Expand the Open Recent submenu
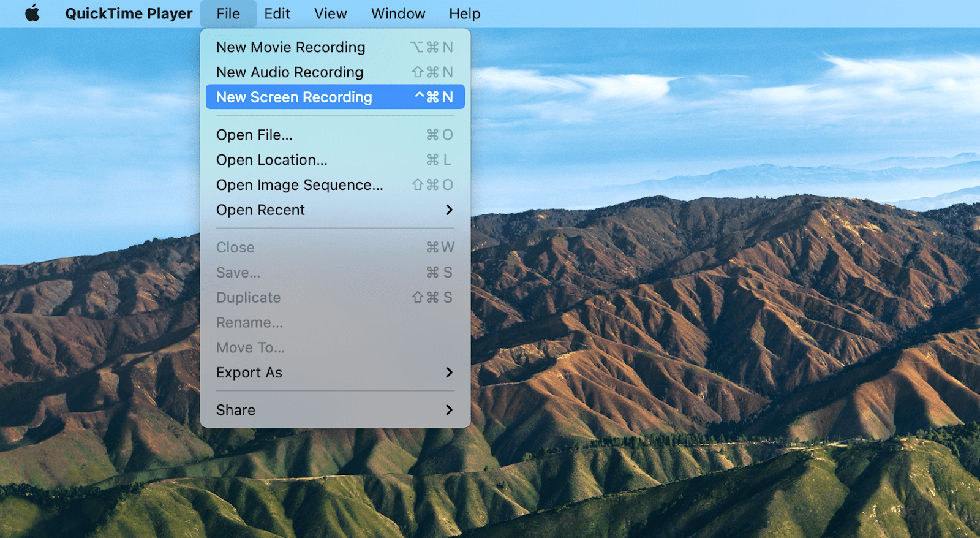The height and width of the screenshot is (538, 980). coord(335,210)
